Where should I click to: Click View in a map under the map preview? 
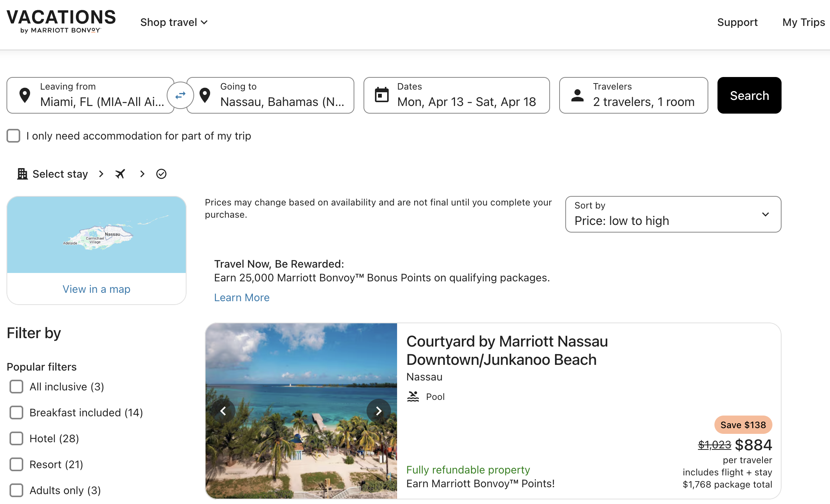click(96, 289)
